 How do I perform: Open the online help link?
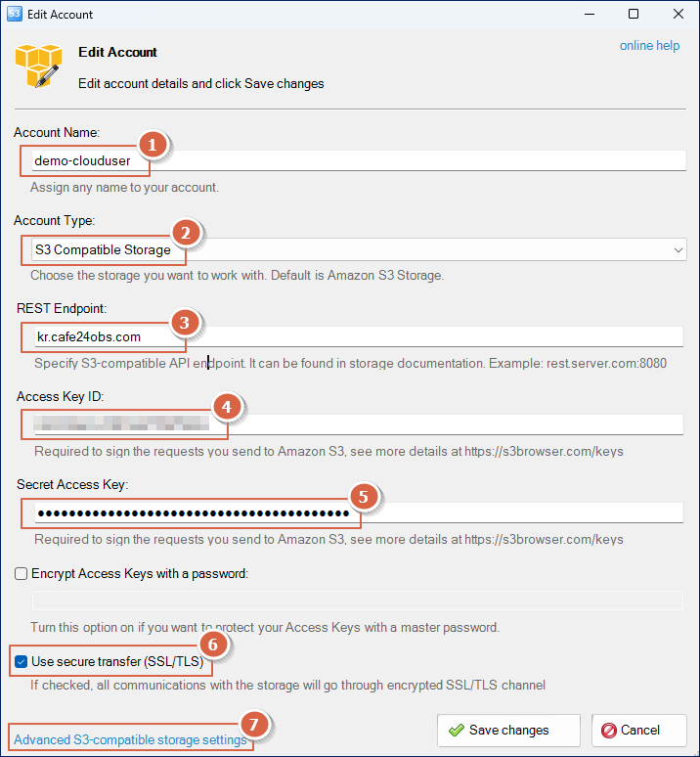click(x=649, y=45)
